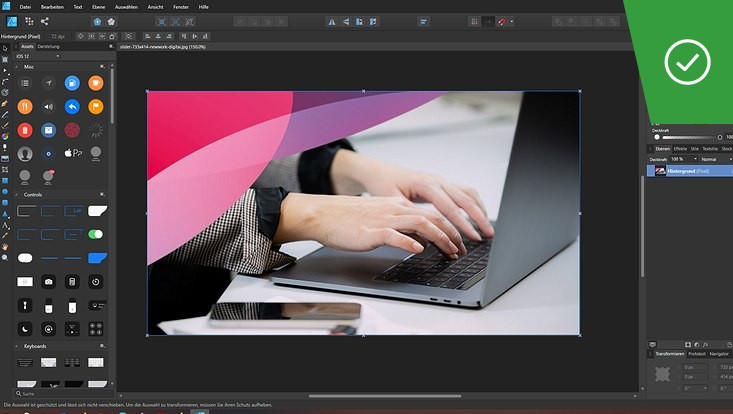Switch to the Navigator tab
This screenshot has width=733, height=414.
(719, 354)
